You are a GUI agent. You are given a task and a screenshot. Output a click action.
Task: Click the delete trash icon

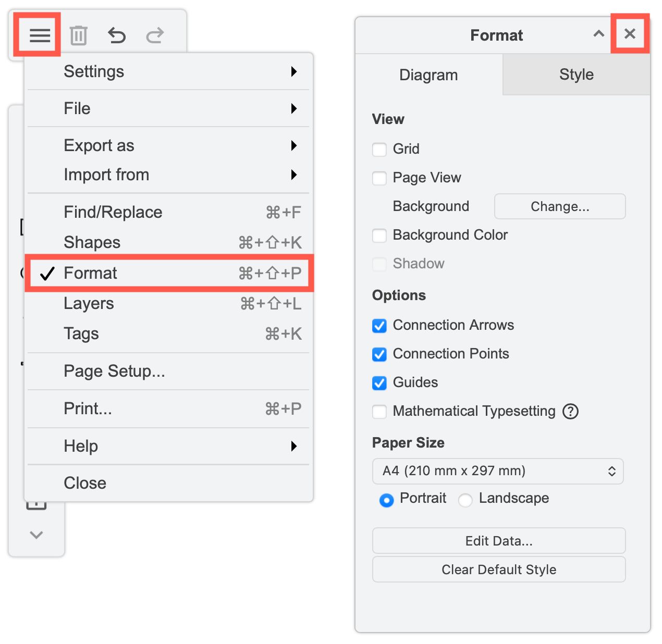[79, 35]
